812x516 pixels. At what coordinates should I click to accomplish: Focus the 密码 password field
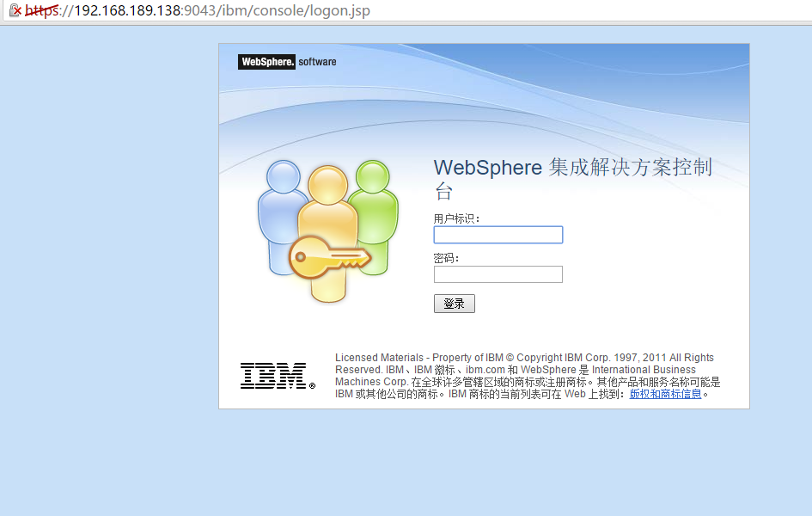point(498,274)
